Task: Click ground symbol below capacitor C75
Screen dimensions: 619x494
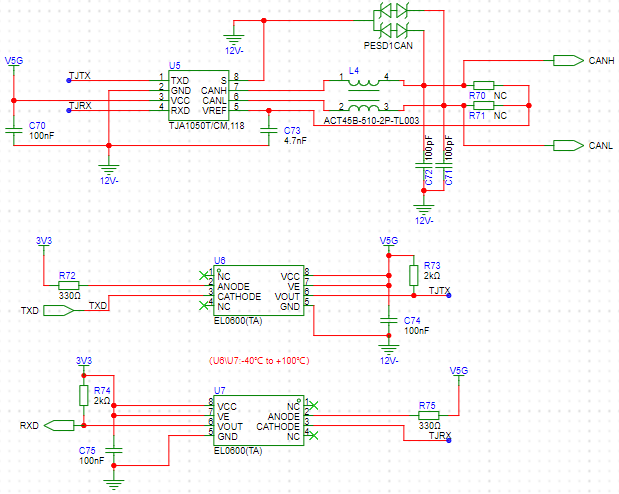Action: coord(114,485)
